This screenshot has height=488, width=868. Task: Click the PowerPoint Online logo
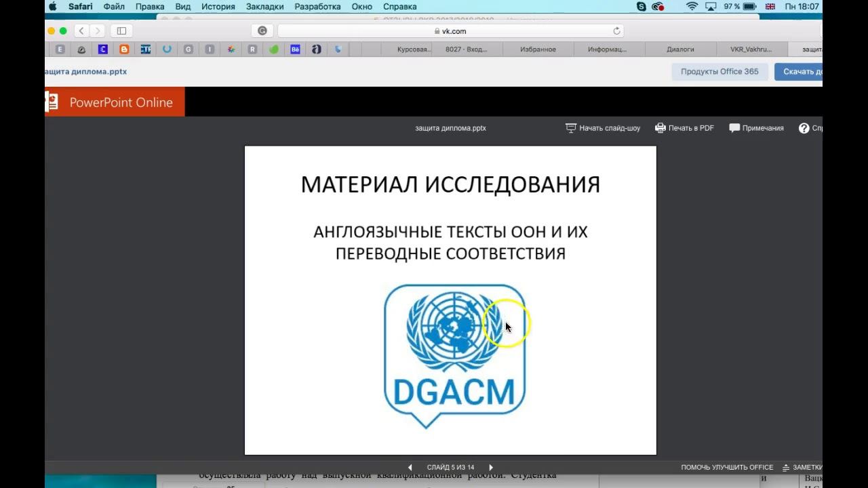tap(115, 102)
